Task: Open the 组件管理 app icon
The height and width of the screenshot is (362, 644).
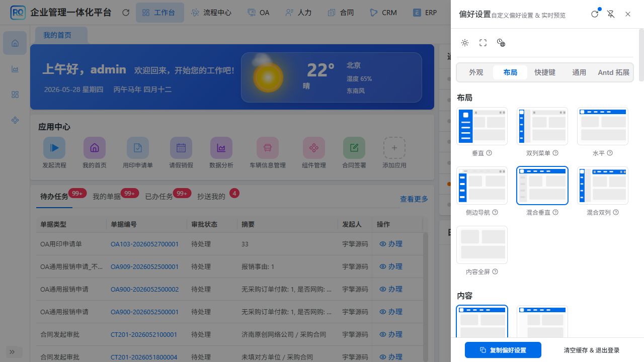Action: pyautogui.click(x=314, y=148)
